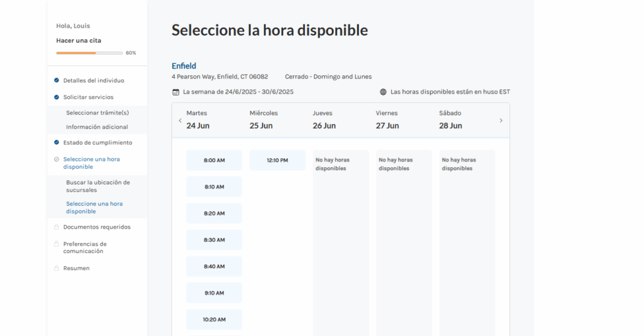Advance to next week with right chevron

tap(501, 121)
